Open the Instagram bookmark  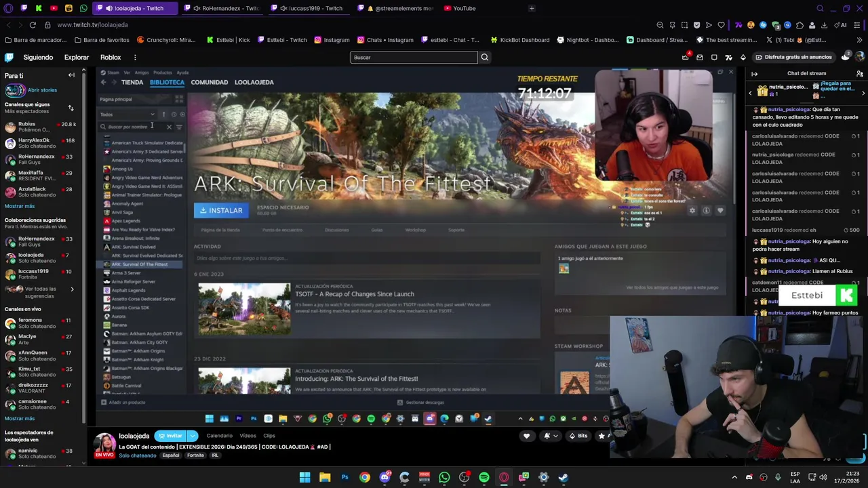[331, 40]
